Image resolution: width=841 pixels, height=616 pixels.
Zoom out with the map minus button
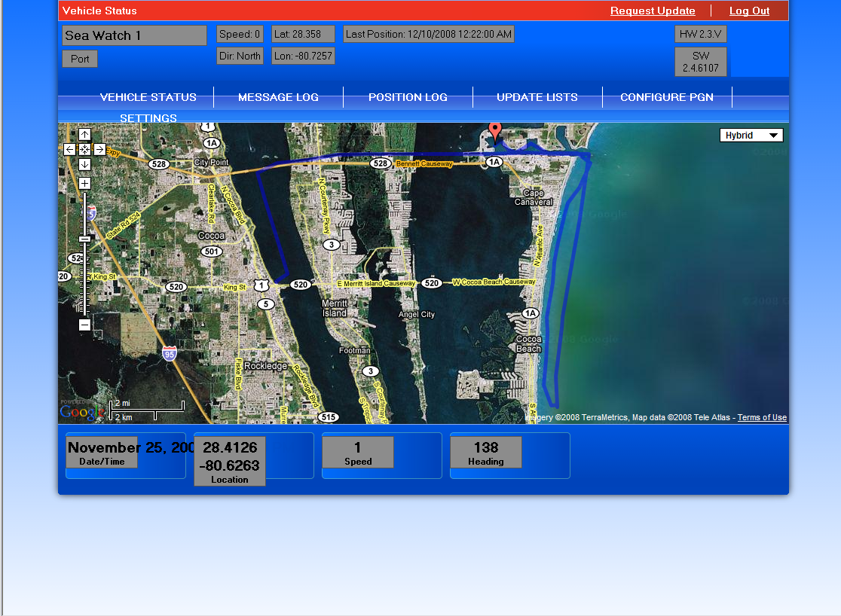pyautogui.click(x=84, y=325)
